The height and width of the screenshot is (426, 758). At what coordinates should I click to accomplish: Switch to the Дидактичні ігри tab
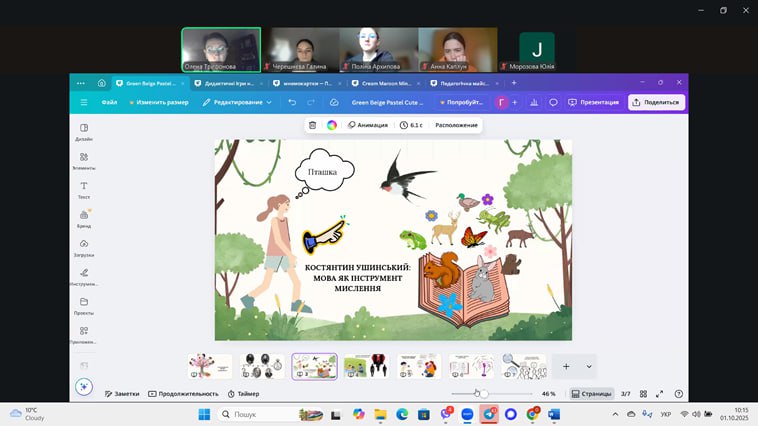(x=229, y=83)
